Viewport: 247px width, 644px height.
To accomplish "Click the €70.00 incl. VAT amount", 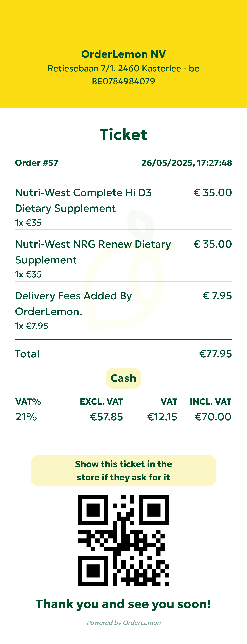I will coord(213,417).
